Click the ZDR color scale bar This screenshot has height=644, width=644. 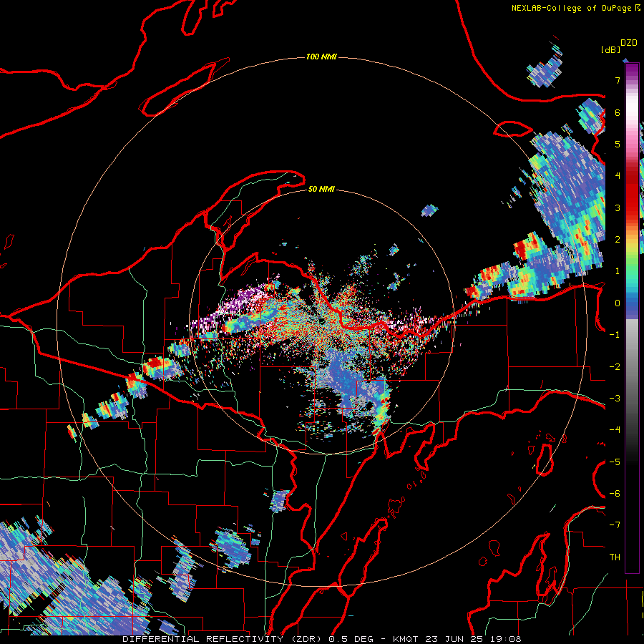(632, 318)
